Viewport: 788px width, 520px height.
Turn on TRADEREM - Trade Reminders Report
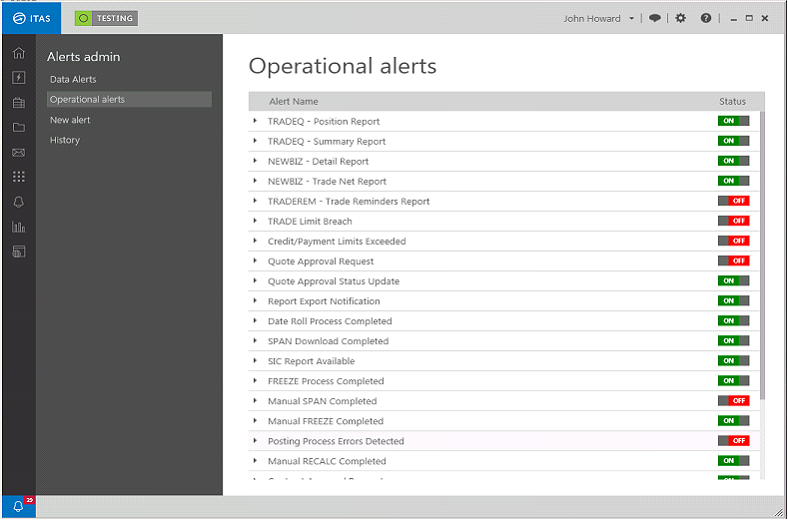click(x=733, y=201)
